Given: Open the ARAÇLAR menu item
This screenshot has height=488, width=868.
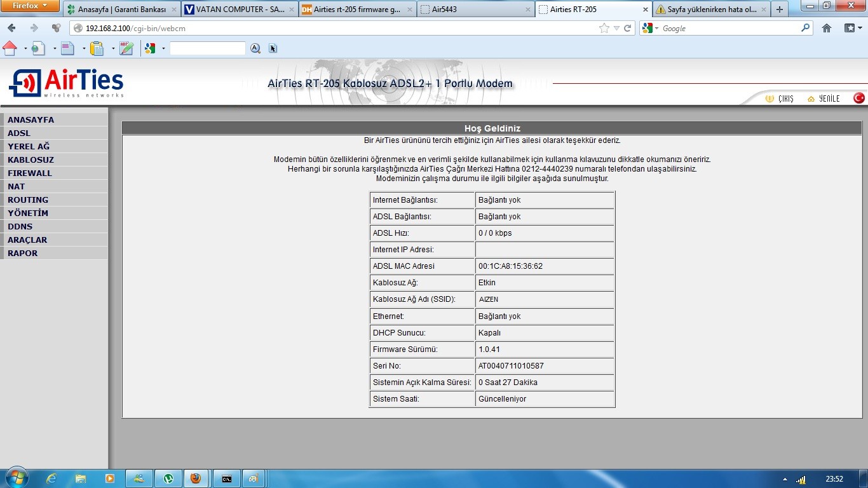Looking at the screenshot, I should coord(54,240).
